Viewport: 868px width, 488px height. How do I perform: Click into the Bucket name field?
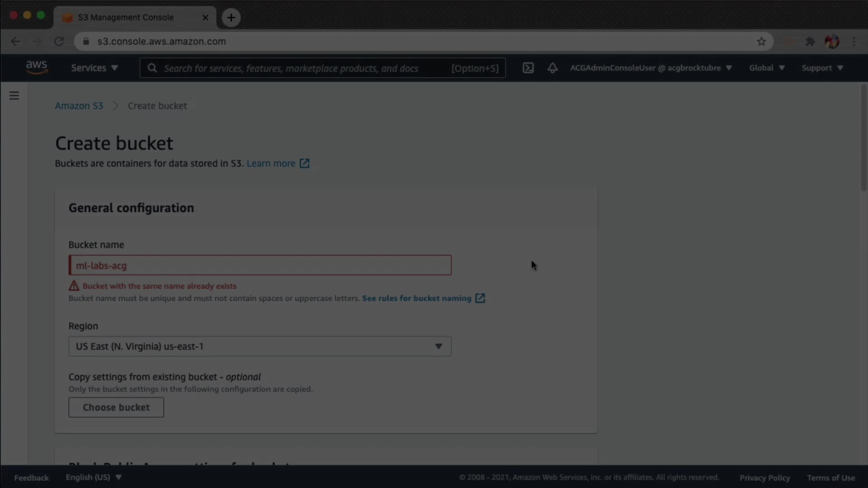[x=259, y=266]
